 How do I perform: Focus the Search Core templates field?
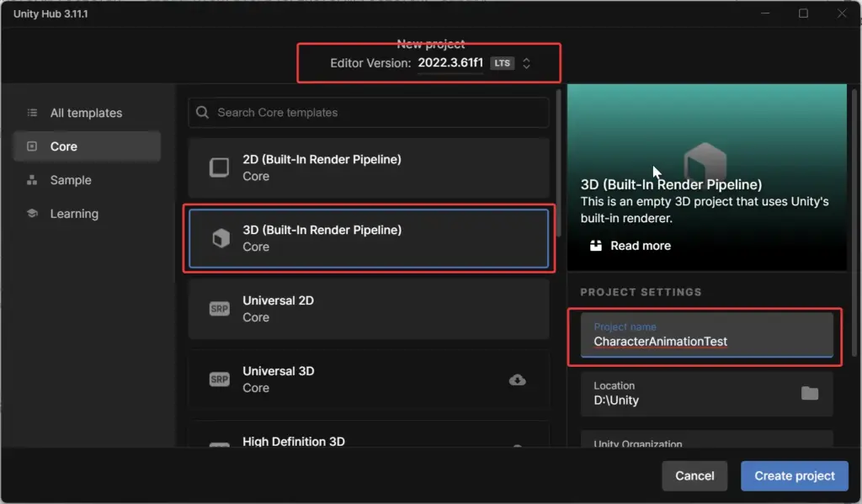369,113
